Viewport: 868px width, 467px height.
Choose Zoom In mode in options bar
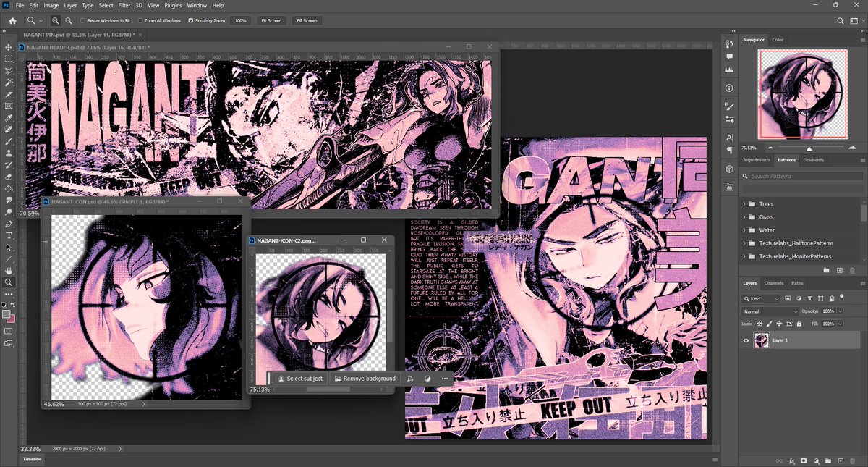(56, 21)
